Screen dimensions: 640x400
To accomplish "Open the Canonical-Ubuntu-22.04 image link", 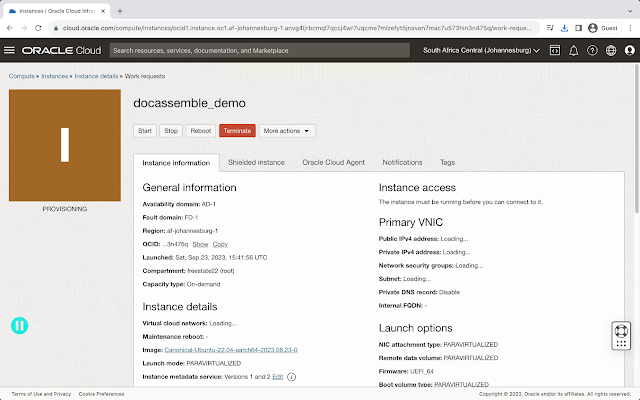I will tap(231, 350).
